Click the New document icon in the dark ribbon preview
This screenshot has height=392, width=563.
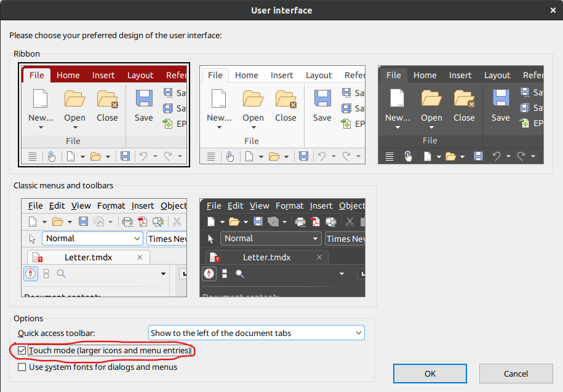[x=397, y=98]
